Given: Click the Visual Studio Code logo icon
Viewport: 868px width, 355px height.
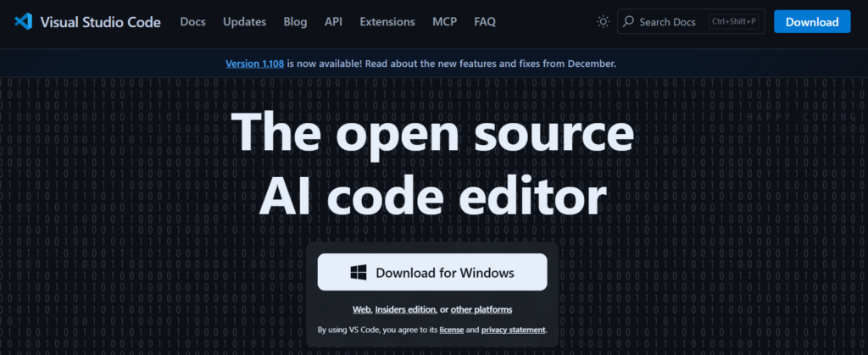Looking at the screenshot, I should (23, 22).
